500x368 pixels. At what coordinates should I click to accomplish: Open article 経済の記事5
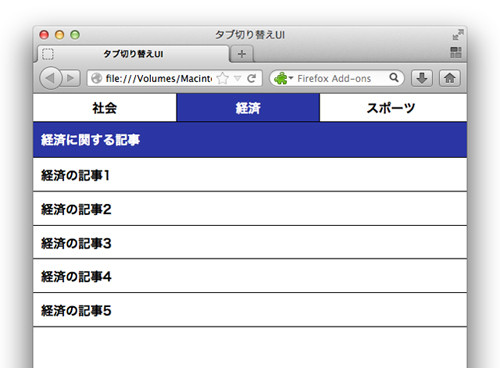point(250,310)
